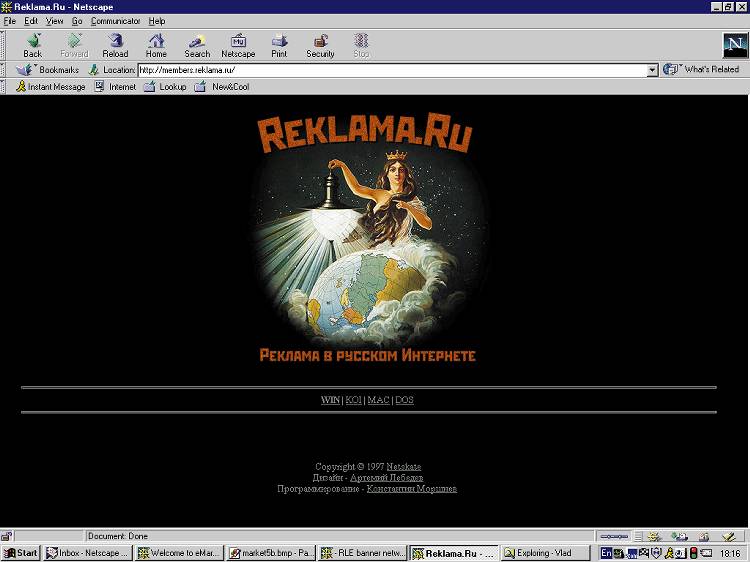This screenshot has height=562, width=750.
Task: Click the checkered flag tray icon
Action: pyautogui.click(x=644, y=553)
